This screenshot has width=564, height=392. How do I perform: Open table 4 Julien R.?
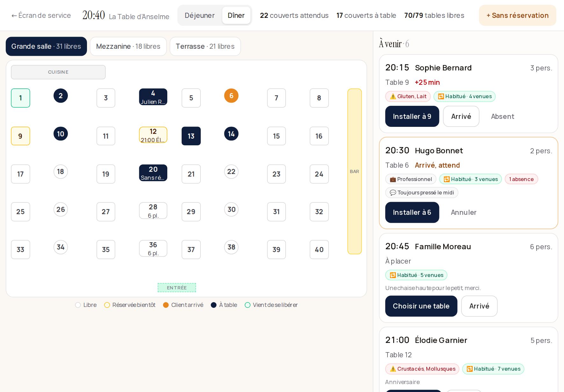153,97
